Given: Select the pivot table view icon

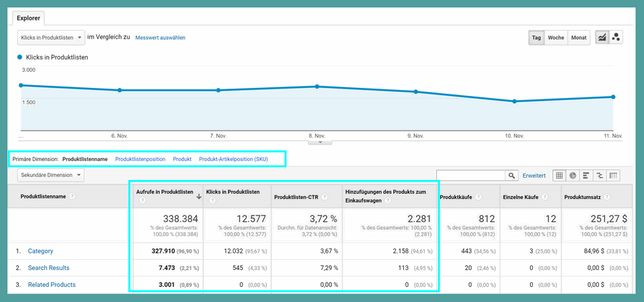Looking at the screenshot, I should click(614, 176).
